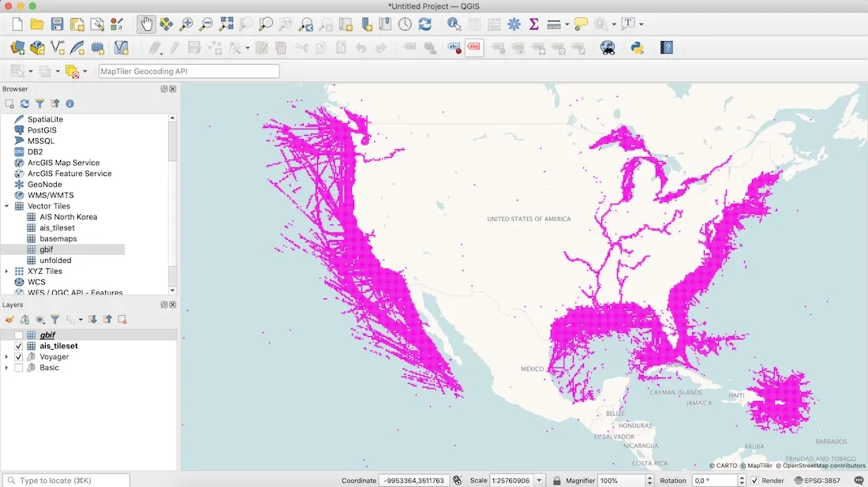Activate the Zoom In tool
This screenshot has height=487, width=868.
tap(185, 24)
